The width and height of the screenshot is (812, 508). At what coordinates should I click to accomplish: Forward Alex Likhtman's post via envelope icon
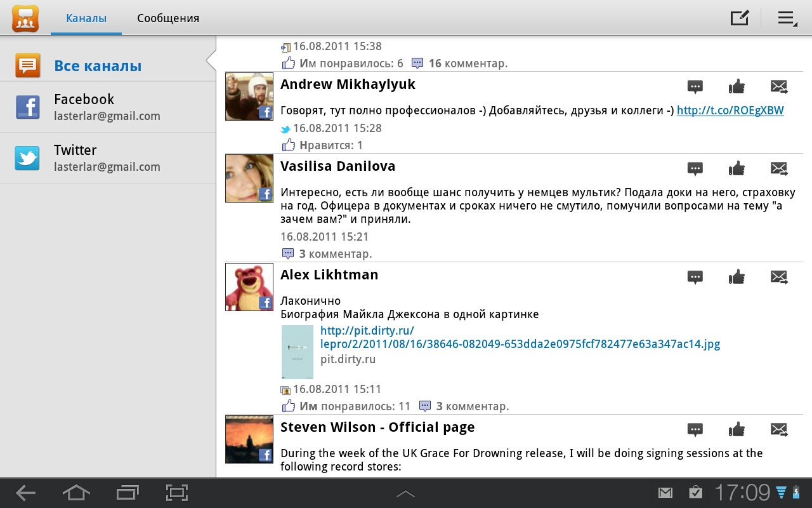[779, 277]
